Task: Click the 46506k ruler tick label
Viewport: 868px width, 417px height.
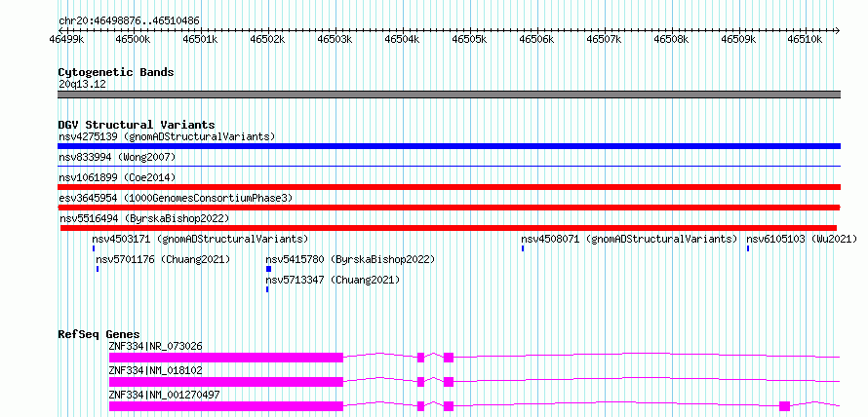Action: point(537,39)
